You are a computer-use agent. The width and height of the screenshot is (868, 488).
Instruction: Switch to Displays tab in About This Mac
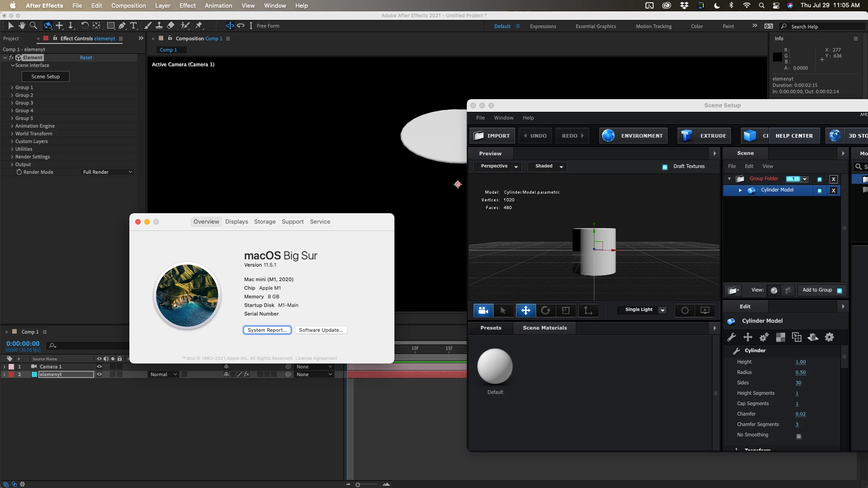(237, 221)
